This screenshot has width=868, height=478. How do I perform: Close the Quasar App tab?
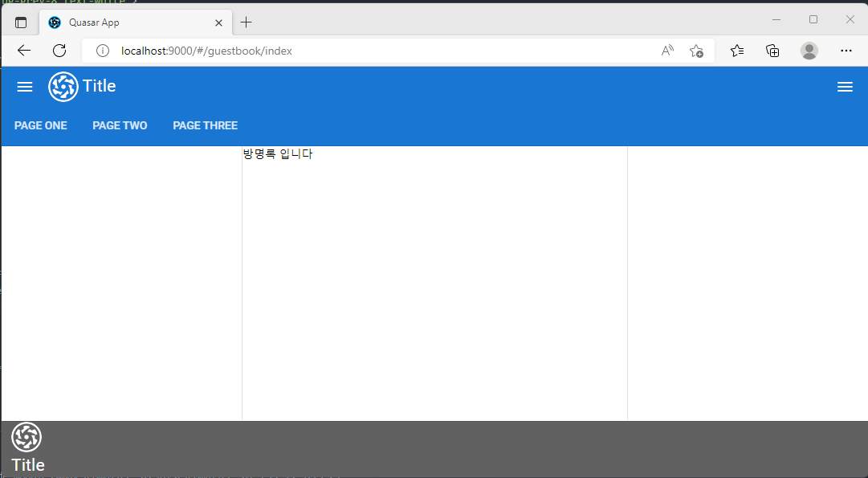(218, 22)
